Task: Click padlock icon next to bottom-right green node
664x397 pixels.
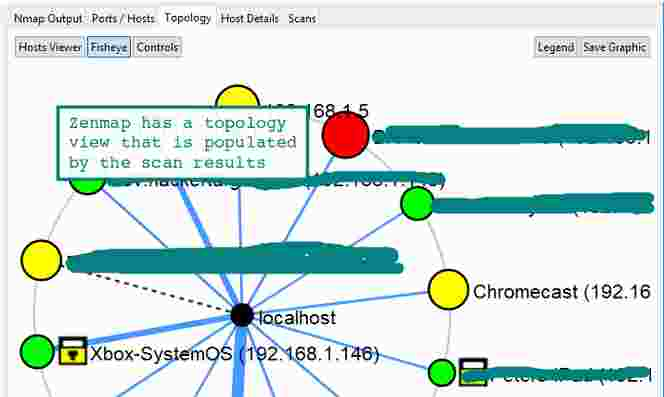Action: coord(473,372)
